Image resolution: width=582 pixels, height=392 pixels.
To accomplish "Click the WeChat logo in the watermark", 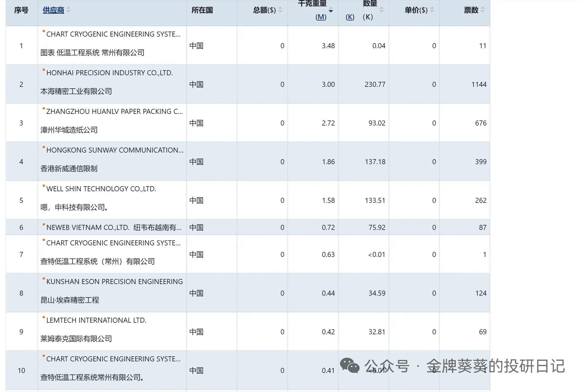I will 349,366.
